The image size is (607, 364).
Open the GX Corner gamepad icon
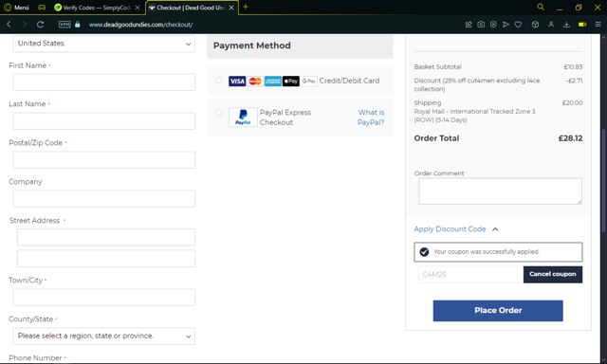tap(42, 8)
